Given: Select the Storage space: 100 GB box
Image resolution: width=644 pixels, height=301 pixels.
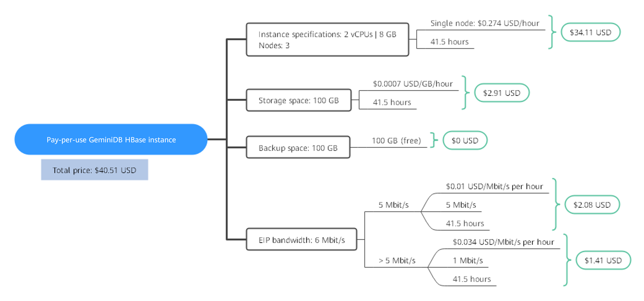Looking at the screenshot, I should tap(299, 100).
